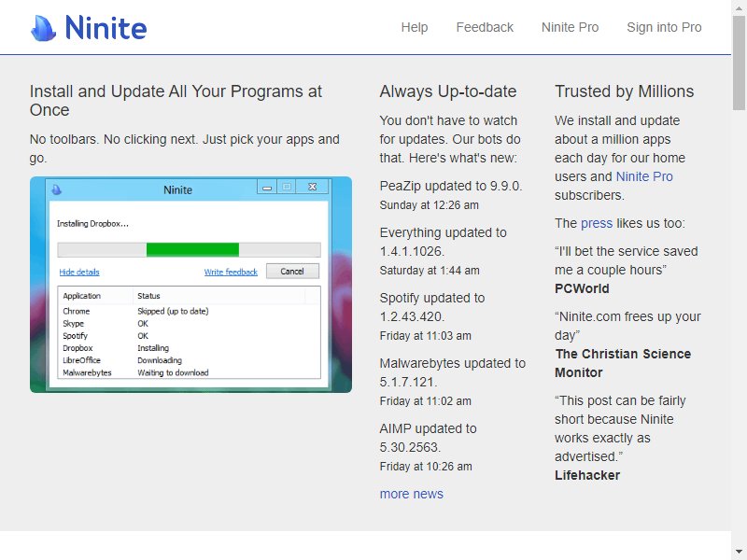Click the scrollbar down arrow
The height and width of the screenshot is (560, 747).
pos(739,552)
